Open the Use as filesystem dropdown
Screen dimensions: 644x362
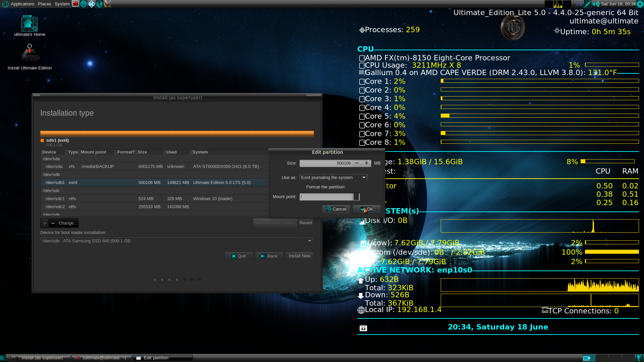pos(333,178)
